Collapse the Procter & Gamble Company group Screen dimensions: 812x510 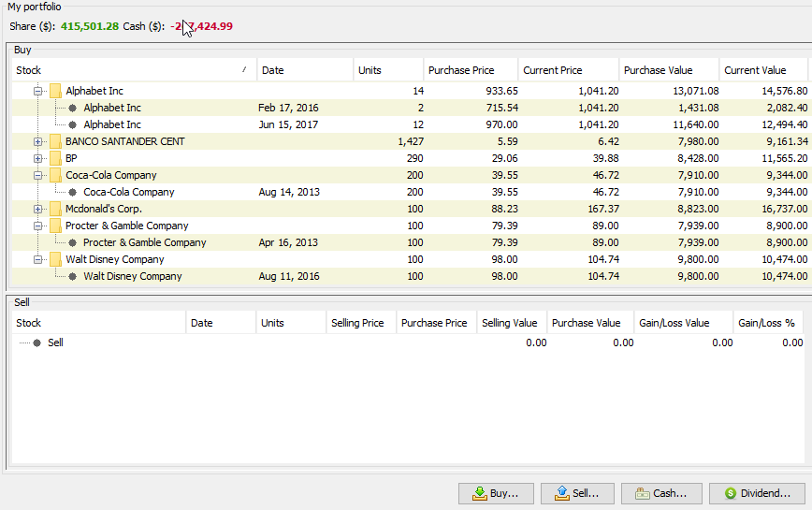coord(37,226)
